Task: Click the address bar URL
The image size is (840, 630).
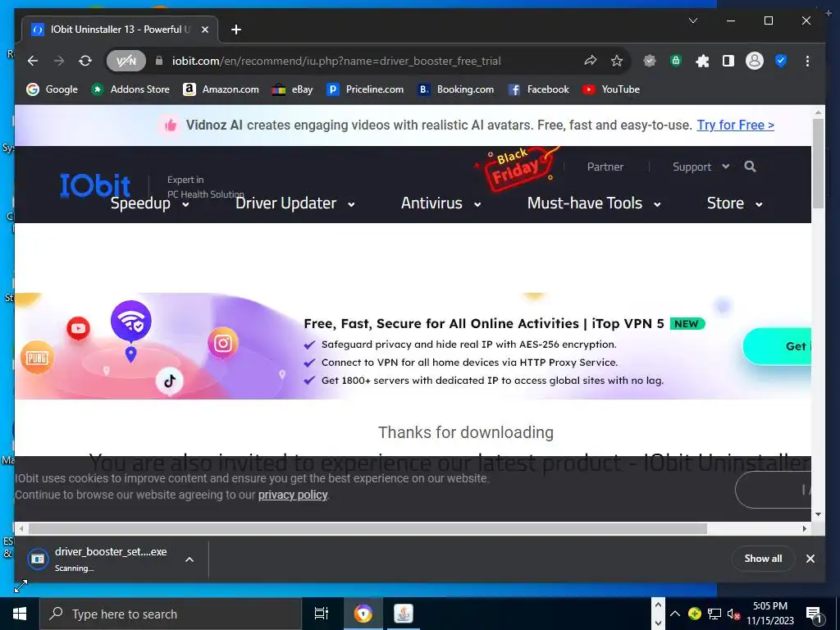Action: (x=336, y=61)
